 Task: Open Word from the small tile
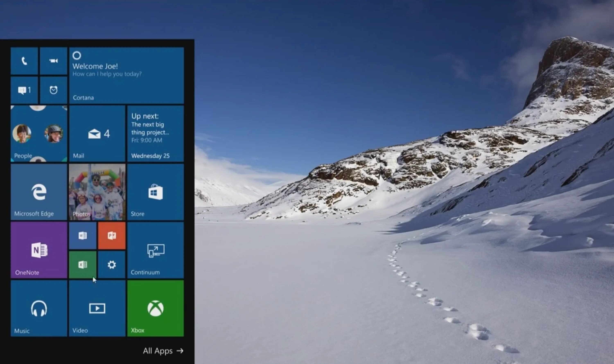[82, 235]
